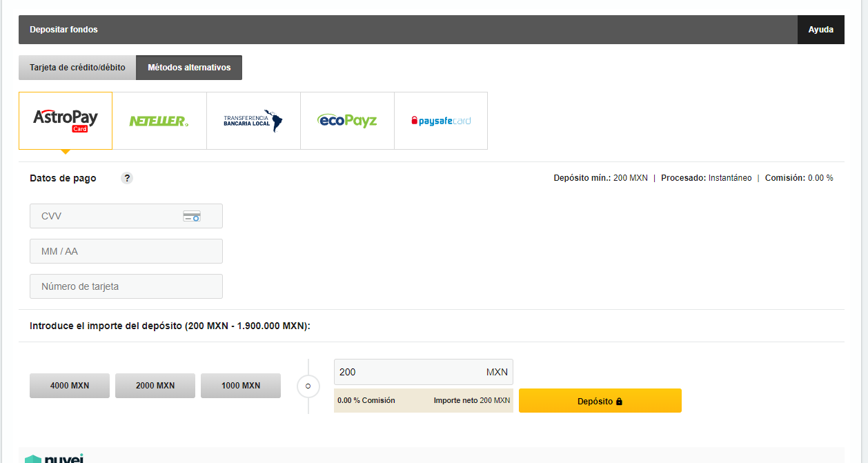Click the Nuvei logo at bottom

(55, 458)
